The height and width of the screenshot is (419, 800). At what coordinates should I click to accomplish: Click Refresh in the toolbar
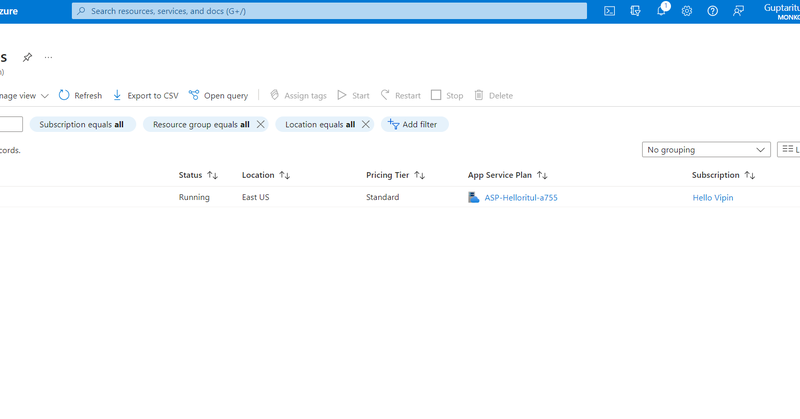[80, 95]
